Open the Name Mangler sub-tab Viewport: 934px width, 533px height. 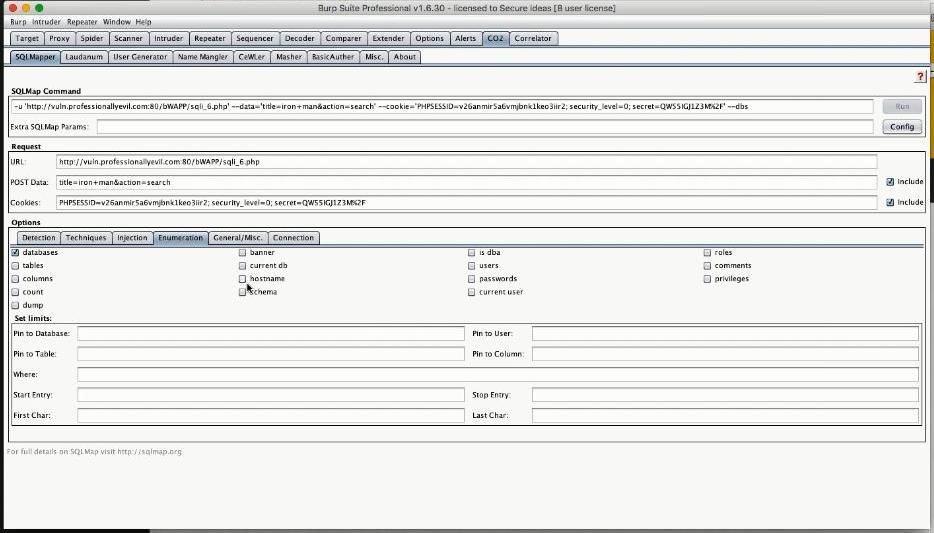tap(203, 57)
